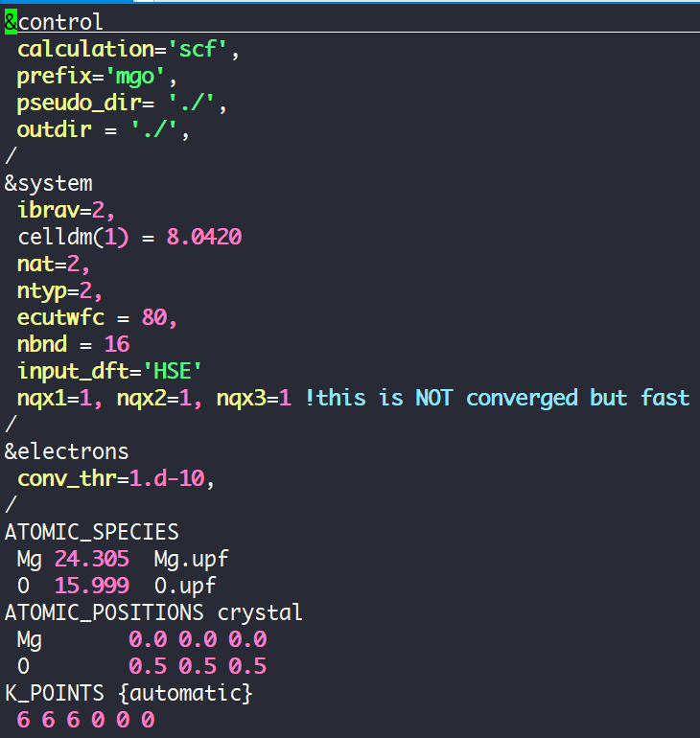Image resolution: width=700 pixels, height=738 pixels.
Task: Click the ntyp=2 line
Action: coord(59,291)
